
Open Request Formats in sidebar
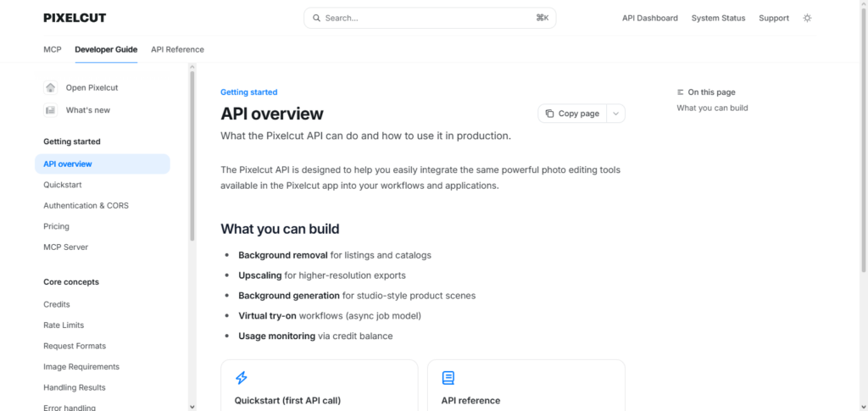click(x=75, y=346)
